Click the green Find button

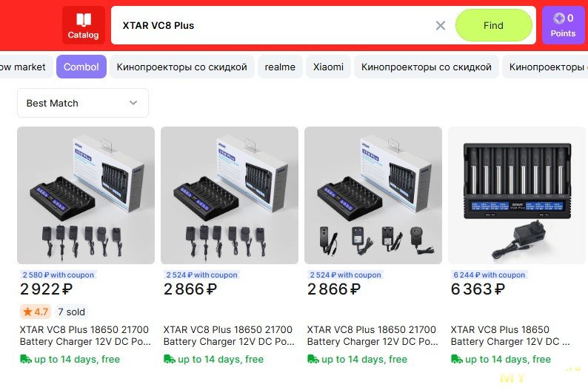coord(493,25)
